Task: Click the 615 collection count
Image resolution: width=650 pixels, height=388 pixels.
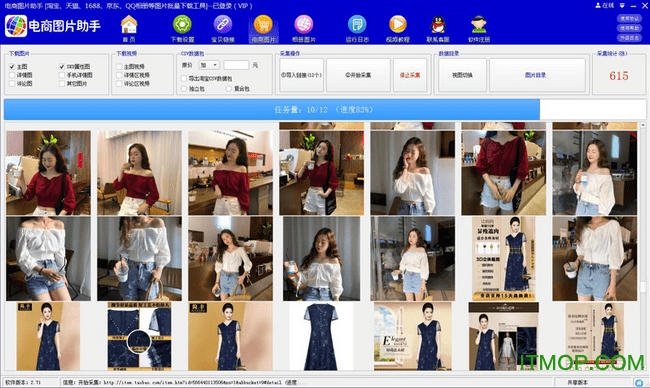Action: point(618,76)
